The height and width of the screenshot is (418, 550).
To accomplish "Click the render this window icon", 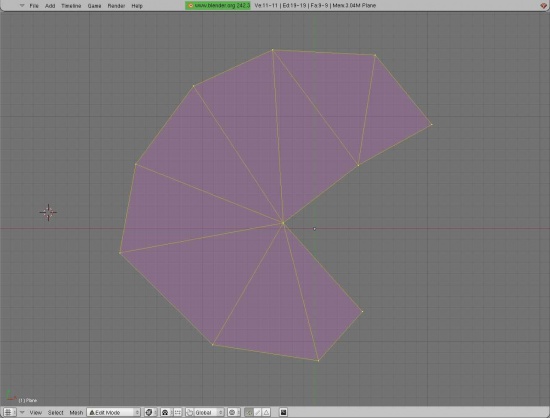I will tap(283, 412).
